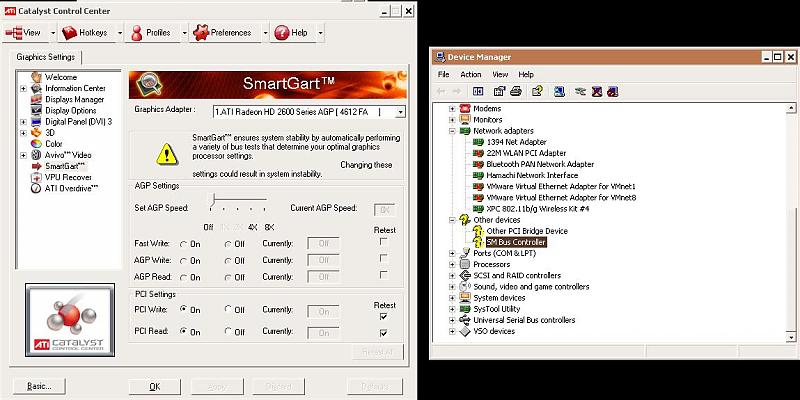The height and width of the screenshot is (400, 800).
Task: Click the Print icon in Device Manager toolbar
Action: 515,91
